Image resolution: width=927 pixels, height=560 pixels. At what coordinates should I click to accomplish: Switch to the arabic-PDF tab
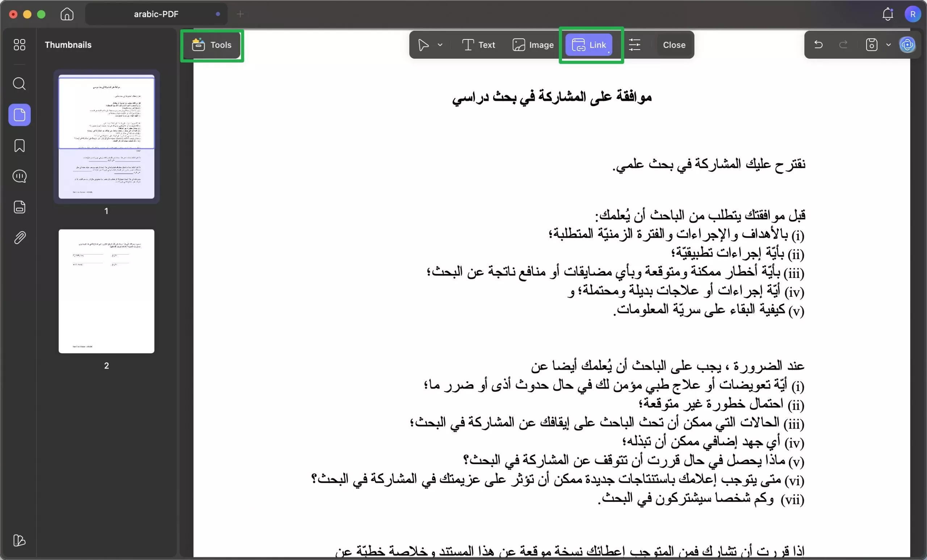pos(156,14)
